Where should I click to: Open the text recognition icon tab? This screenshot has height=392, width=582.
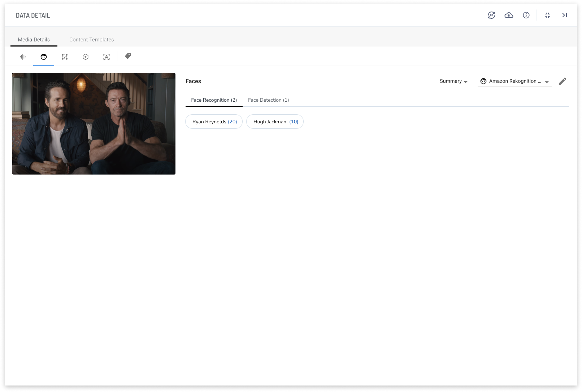click(x=107, y=57)
